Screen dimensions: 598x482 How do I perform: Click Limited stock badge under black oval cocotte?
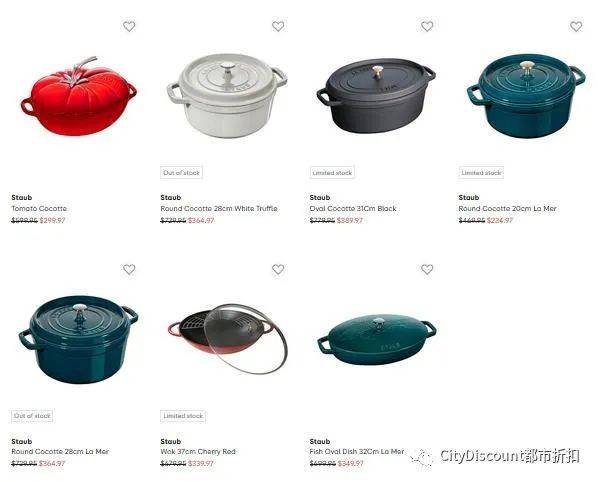(332, 173)
